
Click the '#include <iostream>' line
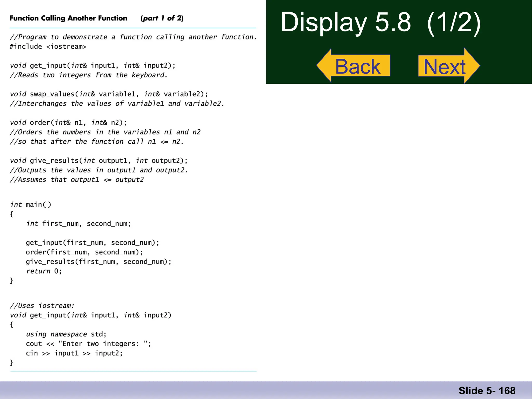point(48,46)
